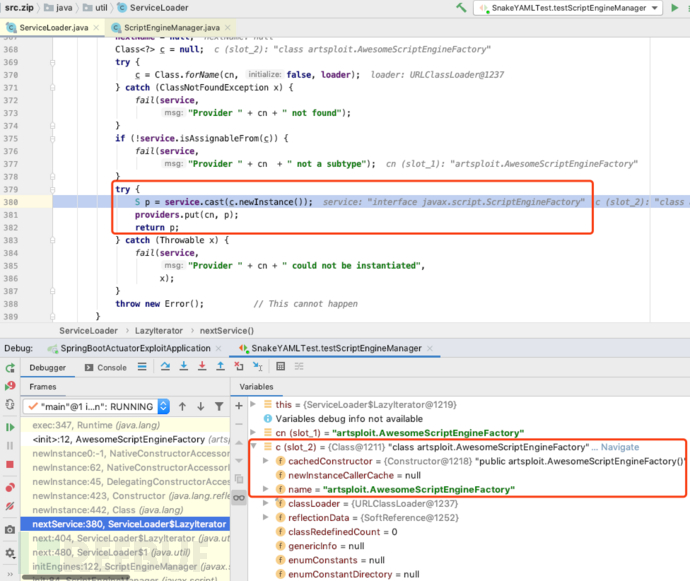Click the red Stop button
The width and height of the screenshot is (690, 581).
pyautogui.click(x=10, y=464)
